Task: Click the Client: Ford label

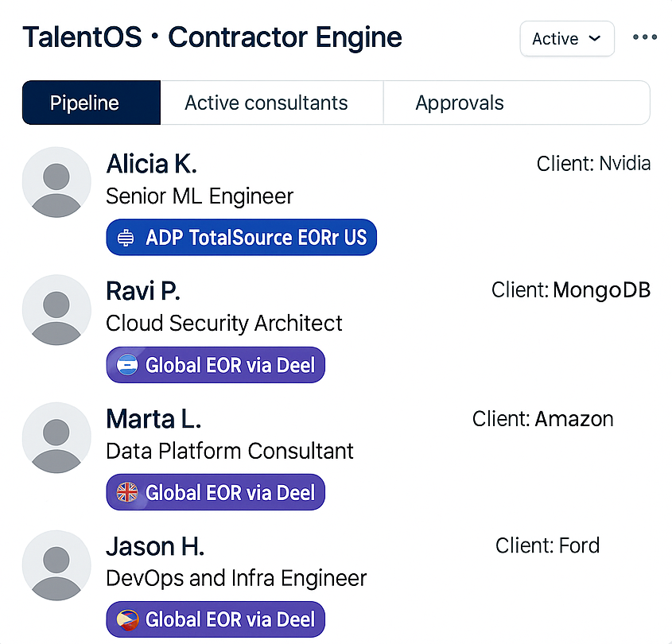Action: (547, 545)
